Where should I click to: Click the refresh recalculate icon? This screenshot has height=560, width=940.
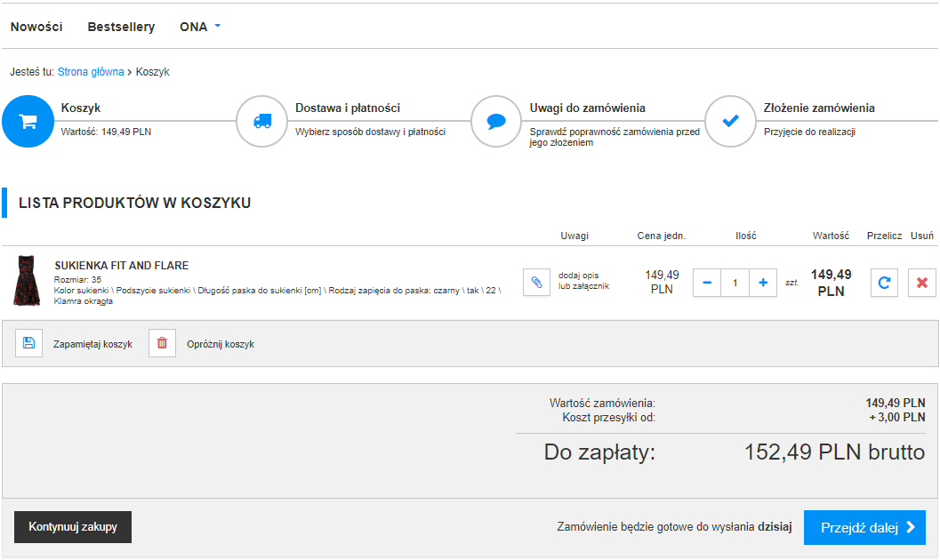[884, 283]
